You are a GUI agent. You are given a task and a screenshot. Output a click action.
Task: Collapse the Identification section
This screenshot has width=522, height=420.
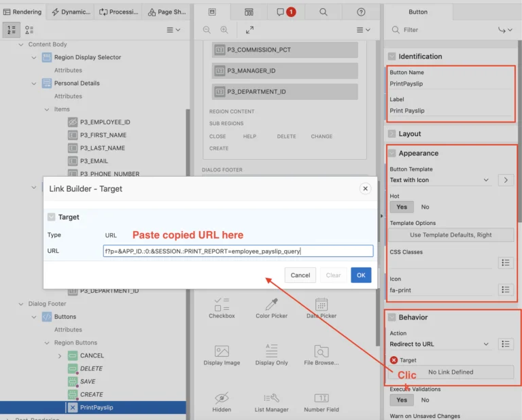click(391, 56)
